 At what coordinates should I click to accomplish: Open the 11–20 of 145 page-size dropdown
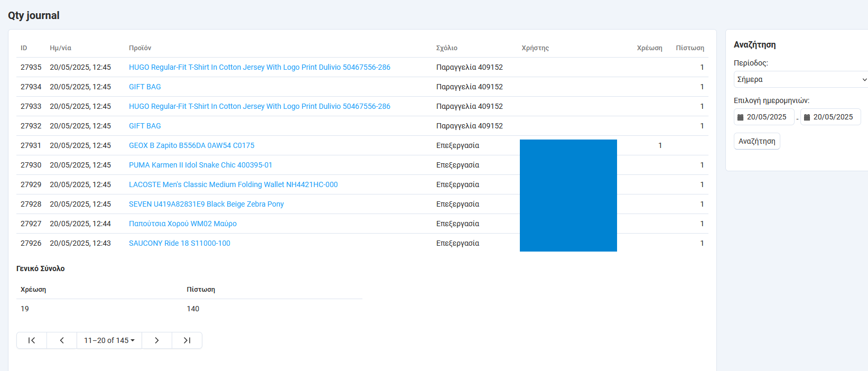(x=109, y=340)
